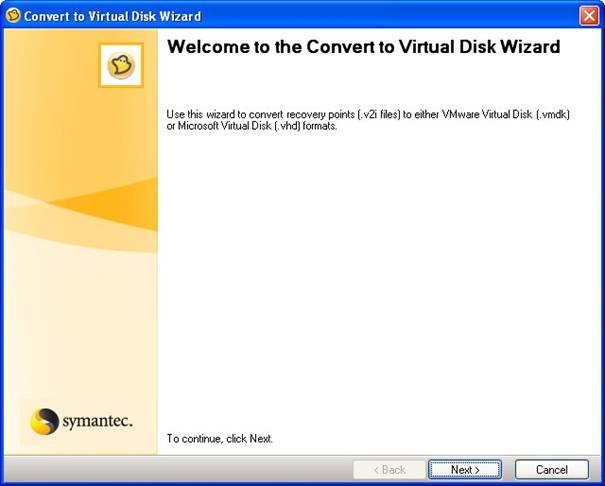Click the text 'To continue, click Next.'
This screenshot has height=486, width=605.
tap(220, 439)
